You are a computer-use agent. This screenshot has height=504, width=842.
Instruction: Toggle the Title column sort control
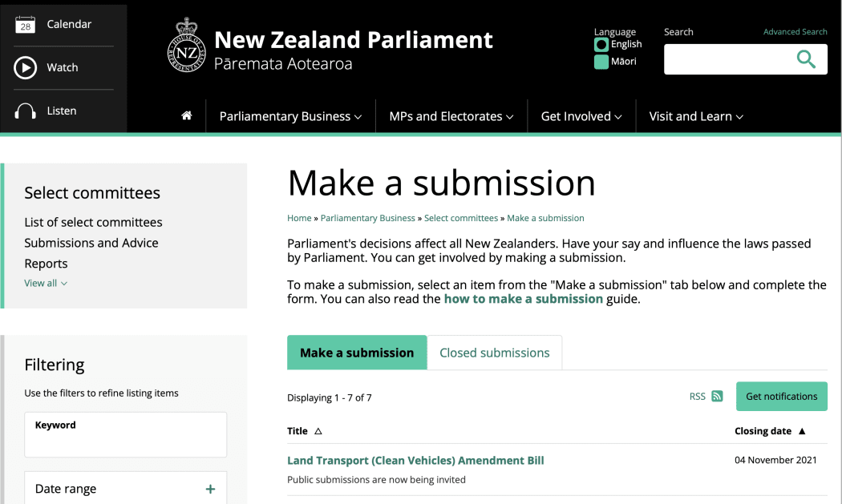pos(318,430)
